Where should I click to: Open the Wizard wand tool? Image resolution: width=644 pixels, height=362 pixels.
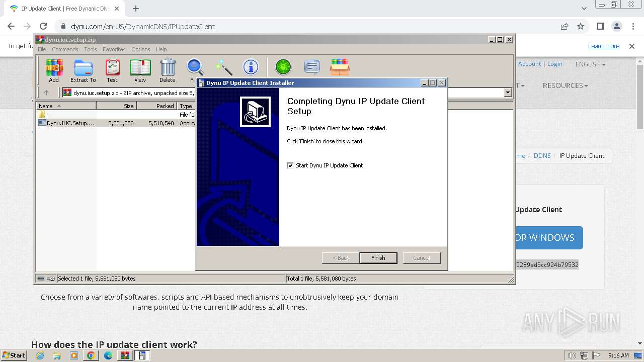pos(223,67)
